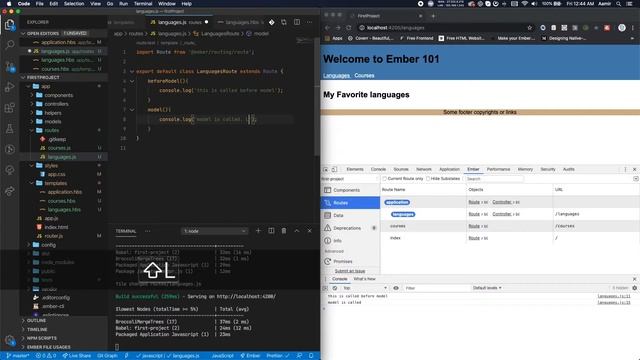This screenshot has height=360, width=640.
Task: Open the Explorer view in VS Code activity bar
Action: [x=9, y=25]
